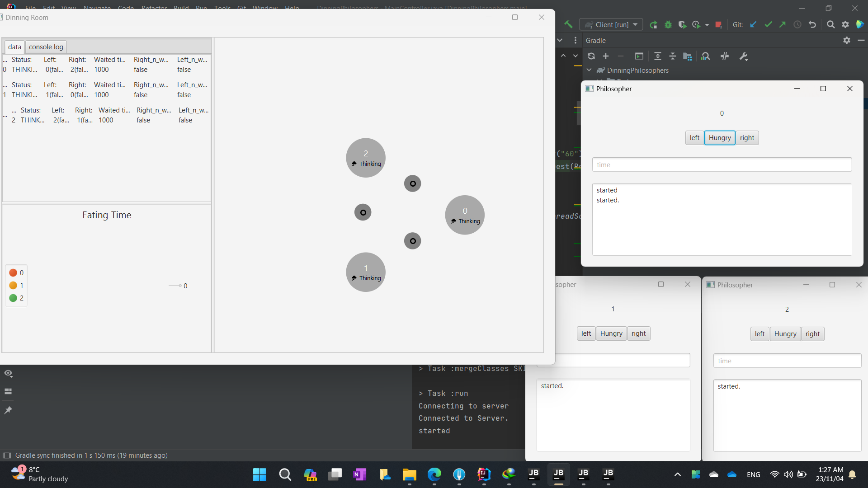Start debugging with the bug icon
This screenshot has width=868, height=488.
coord(668,24)
